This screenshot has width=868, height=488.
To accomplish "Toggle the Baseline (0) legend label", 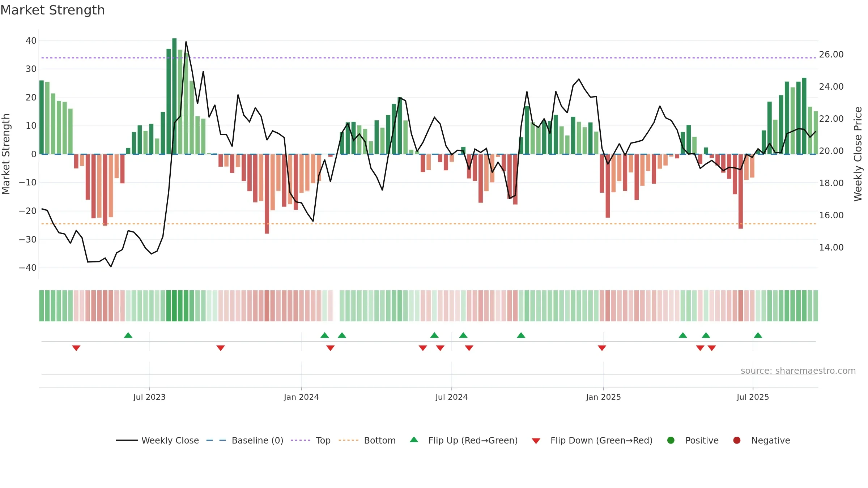I will 258,440.
